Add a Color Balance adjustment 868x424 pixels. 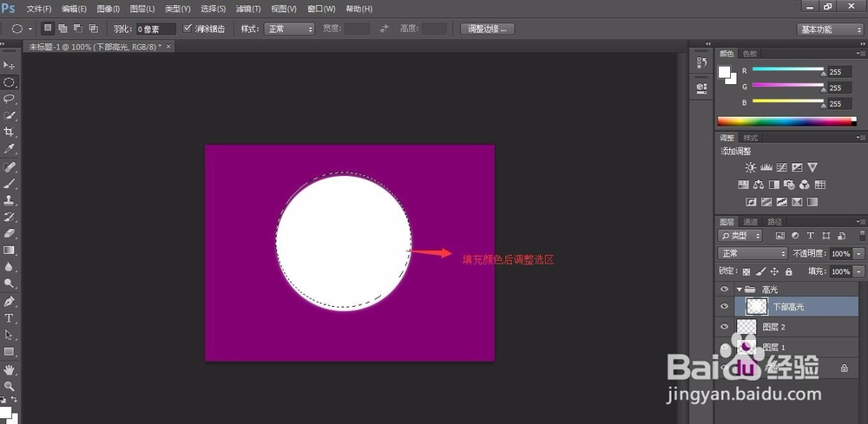tap(759, 185)
